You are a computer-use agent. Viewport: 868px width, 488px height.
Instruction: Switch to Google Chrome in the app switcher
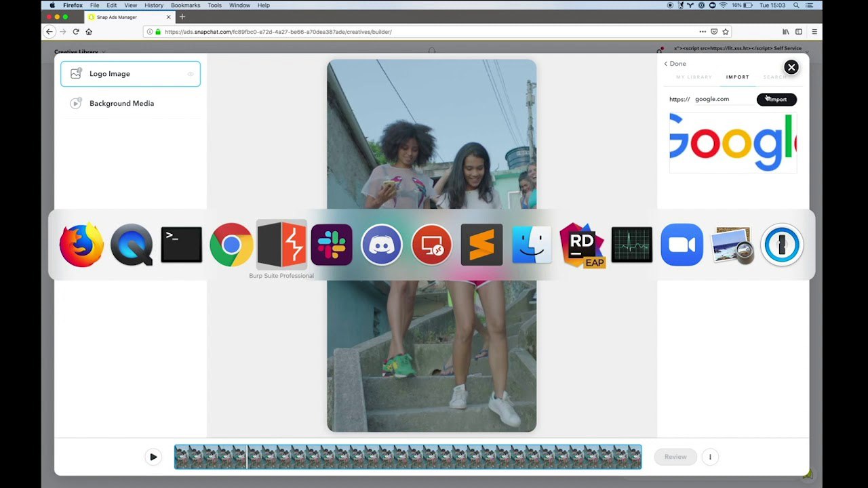[x=231, y=245]
